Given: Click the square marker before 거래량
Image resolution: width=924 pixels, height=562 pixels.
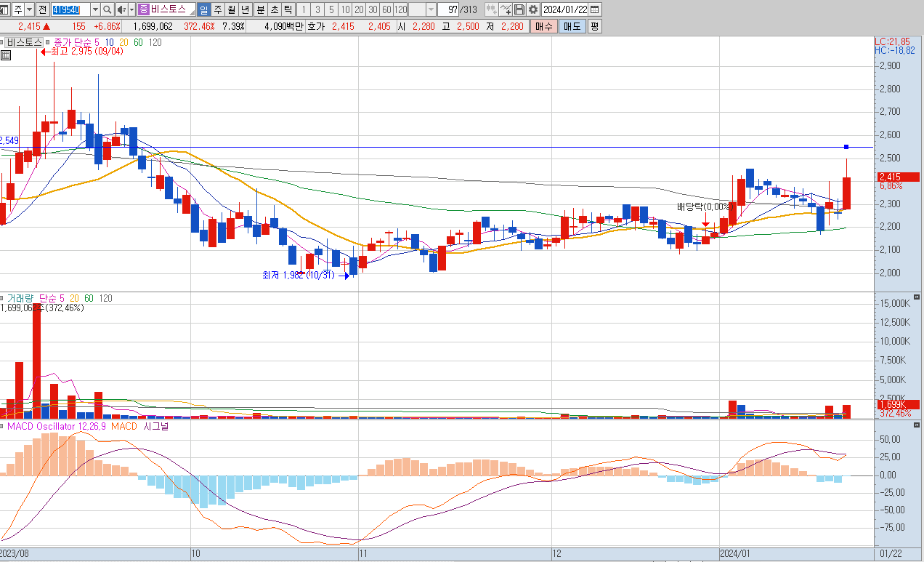Looking at the screenshot, I should [x=2, y=298].
